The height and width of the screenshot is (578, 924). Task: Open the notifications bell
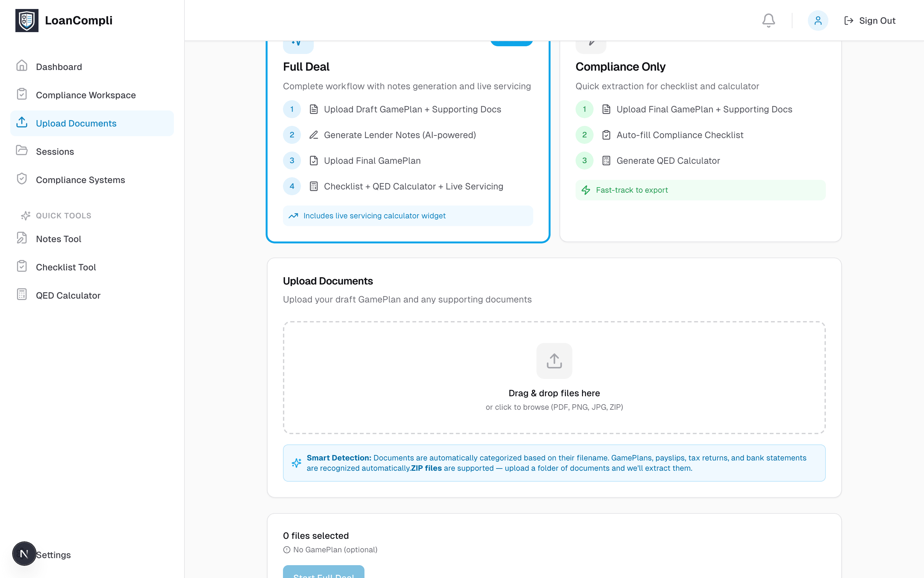point(768,21)
